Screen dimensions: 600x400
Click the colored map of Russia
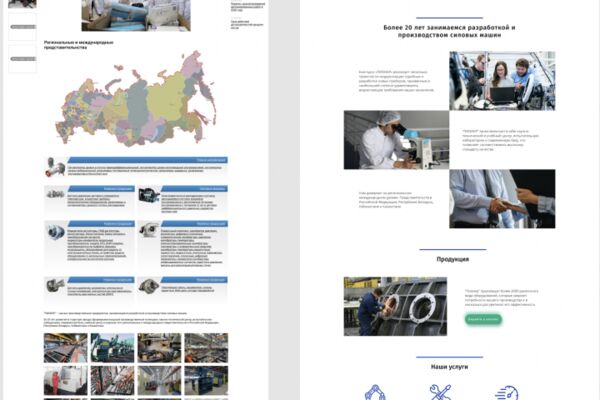(x=136, y=99)
